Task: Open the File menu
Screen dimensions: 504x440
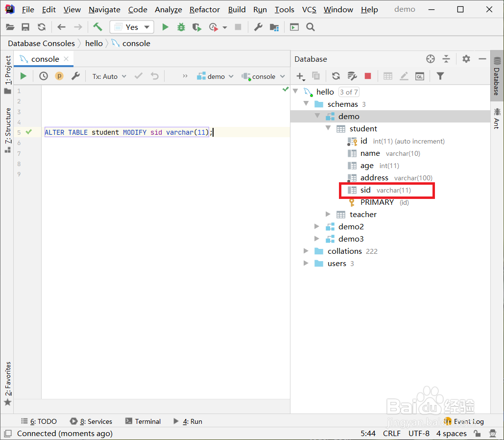Action: coord(28,10)
